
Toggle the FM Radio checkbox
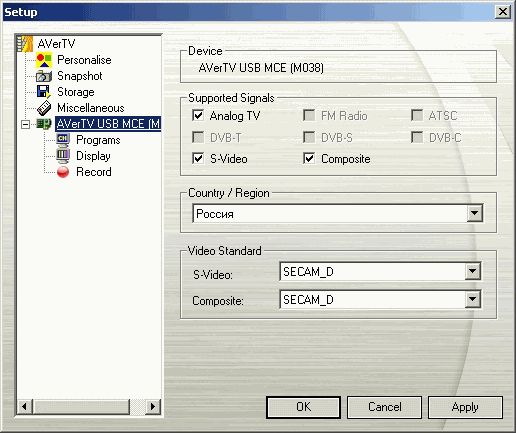(309, 116)
